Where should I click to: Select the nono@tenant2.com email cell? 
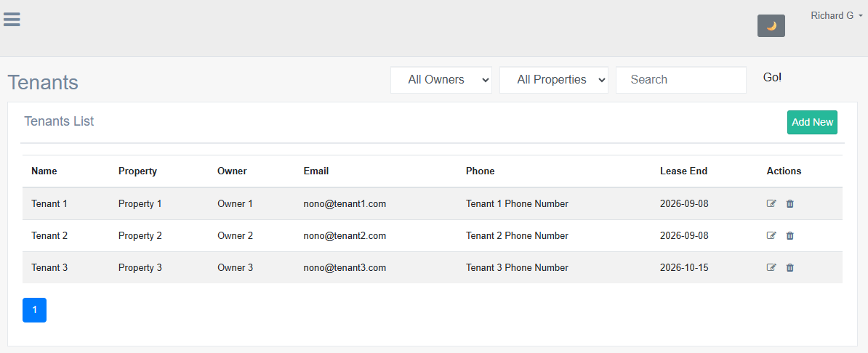click(345, 236)
